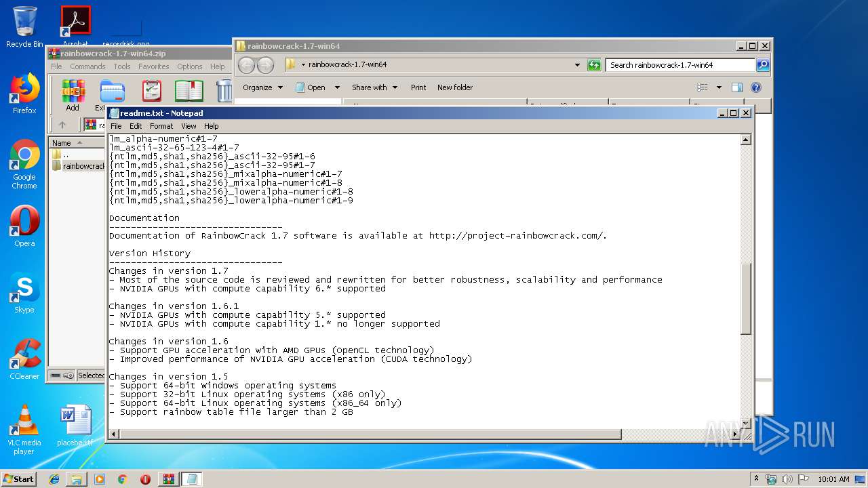Show hidden tray icons arrow
Screen dimensions: 868x488
757,479
